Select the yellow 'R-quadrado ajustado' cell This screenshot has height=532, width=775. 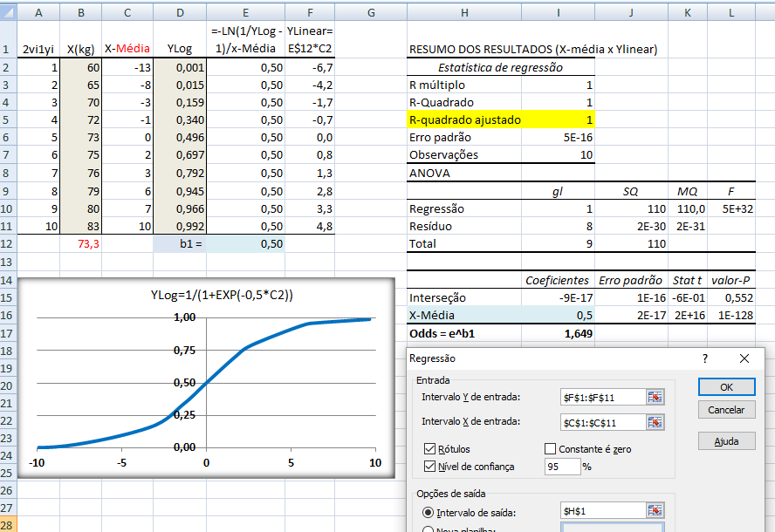point(464,119)
